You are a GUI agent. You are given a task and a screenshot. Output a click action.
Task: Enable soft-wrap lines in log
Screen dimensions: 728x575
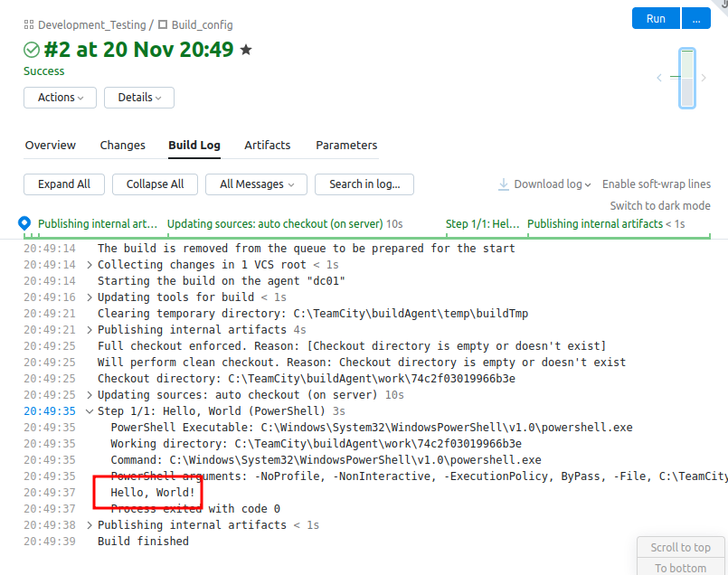(657, 184)
